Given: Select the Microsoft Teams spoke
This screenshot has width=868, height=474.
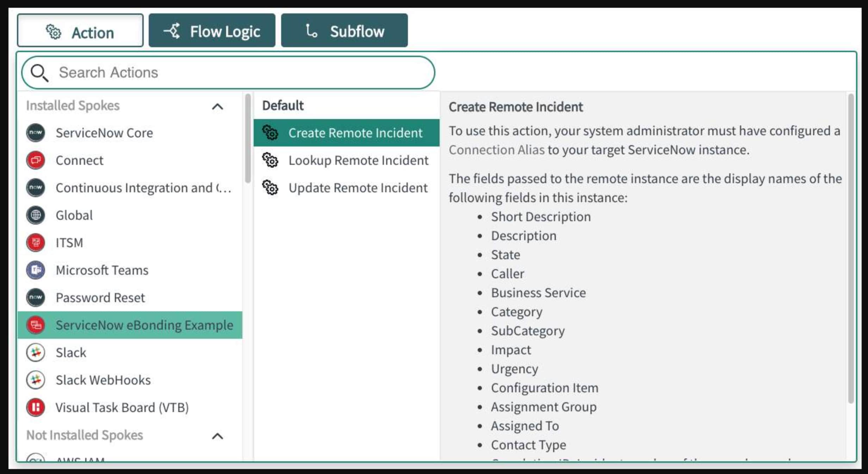Looking at the screenshot, I should [130, 270].
